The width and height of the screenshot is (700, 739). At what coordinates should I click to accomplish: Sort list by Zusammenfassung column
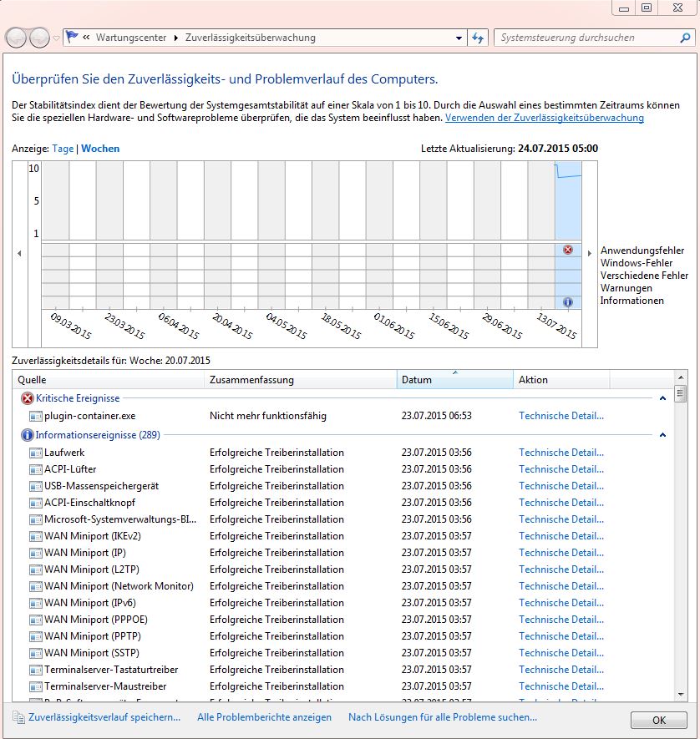tap(301, 380)
